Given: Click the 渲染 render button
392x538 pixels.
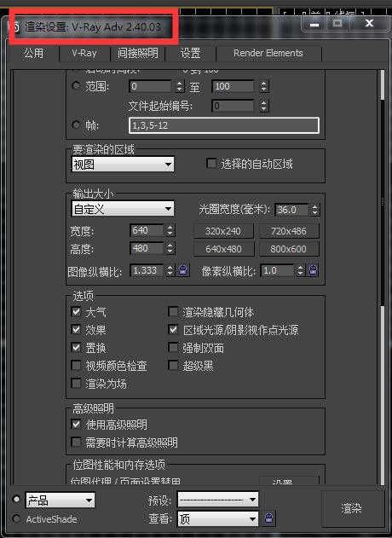Looking at the screenshot, I should pyautogui.click(x=352, y=508).
